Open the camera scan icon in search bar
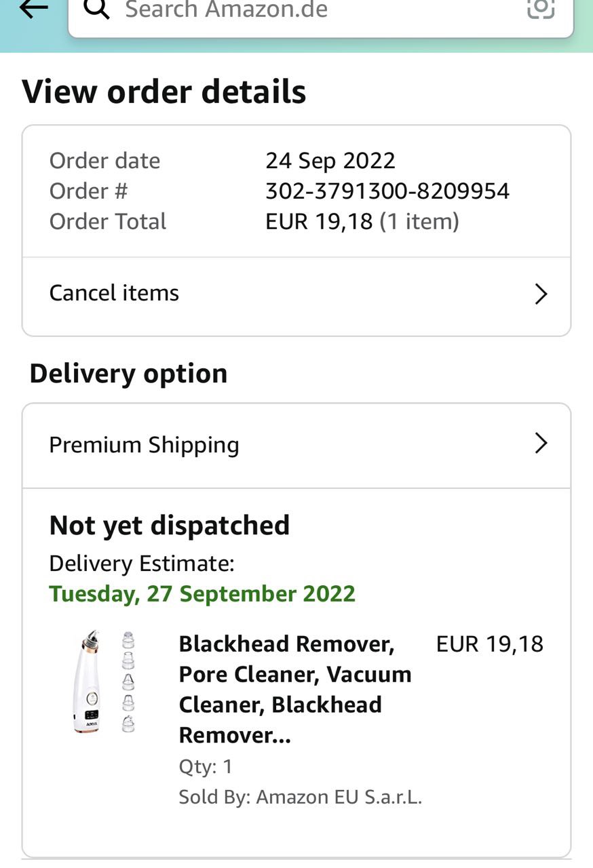Screen dimensions: 593x868 tap(541, 8)
